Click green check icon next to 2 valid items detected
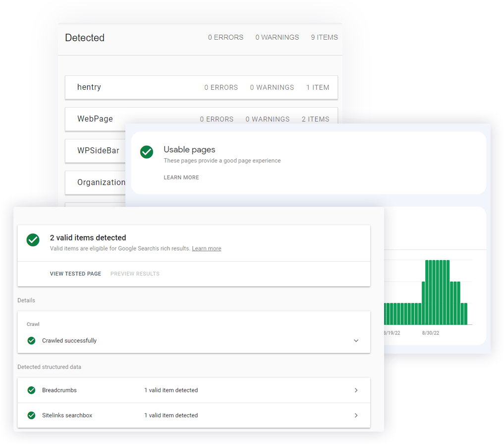 pos(33,240)
